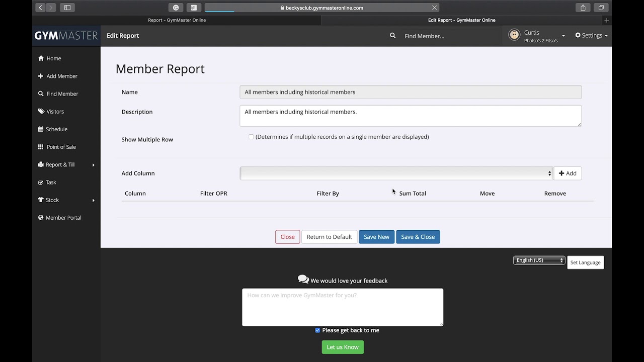Switch to the Report - GymMaster Online tab
The image size is (644, 362).
[177, 20]
